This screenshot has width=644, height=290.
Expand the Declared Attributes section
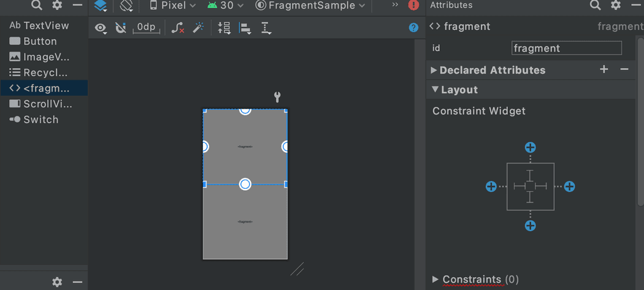(x=434, y=71)
